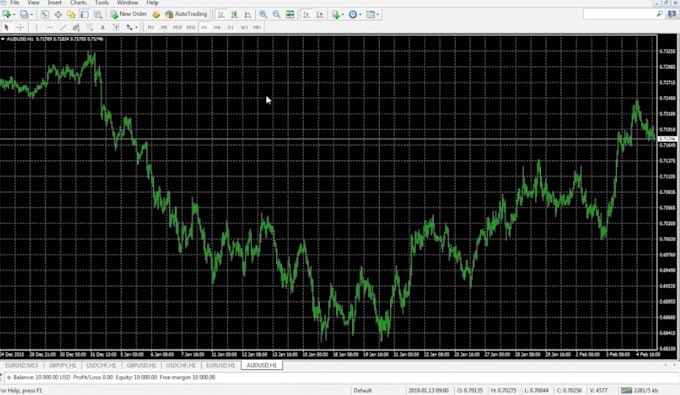Set timeframe to H4
680x395 pixels.
(217, 27)
